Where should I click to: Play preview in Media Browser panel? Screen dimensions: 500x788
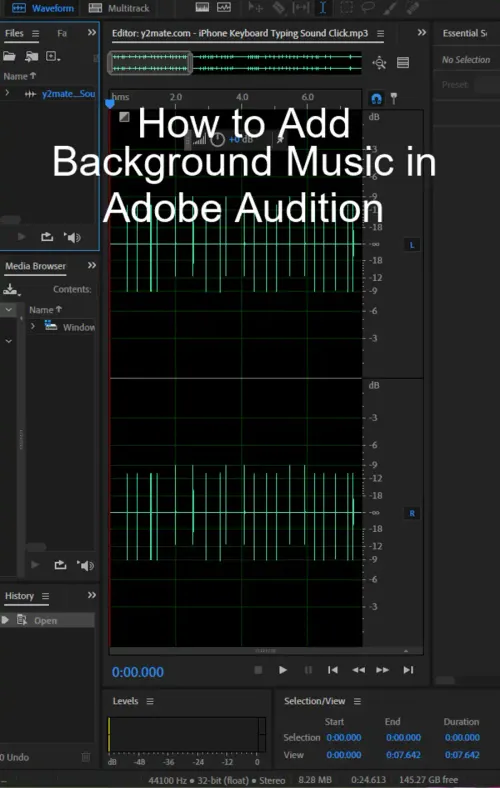pos(35,565)
